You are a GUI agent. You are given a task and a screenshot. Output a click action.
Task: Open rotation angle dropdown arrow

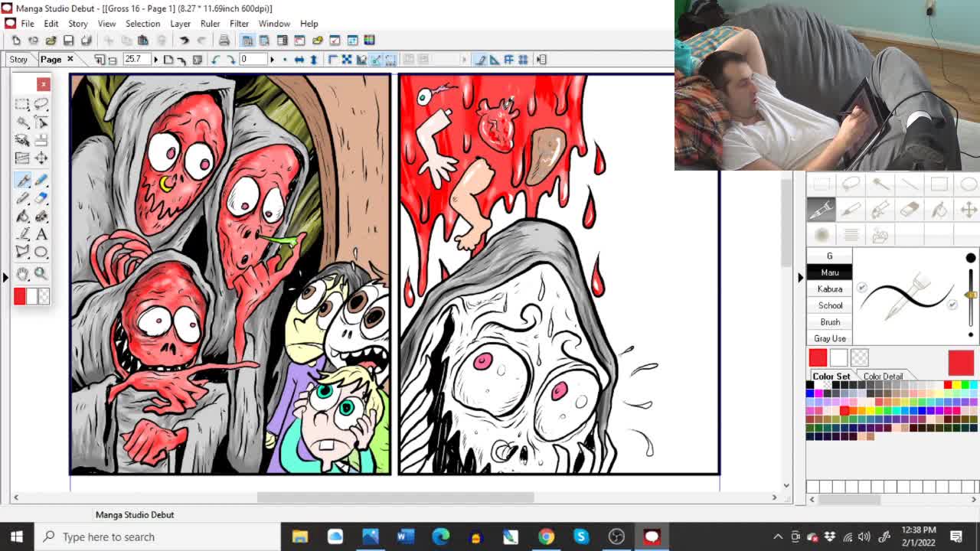(271, 60)
